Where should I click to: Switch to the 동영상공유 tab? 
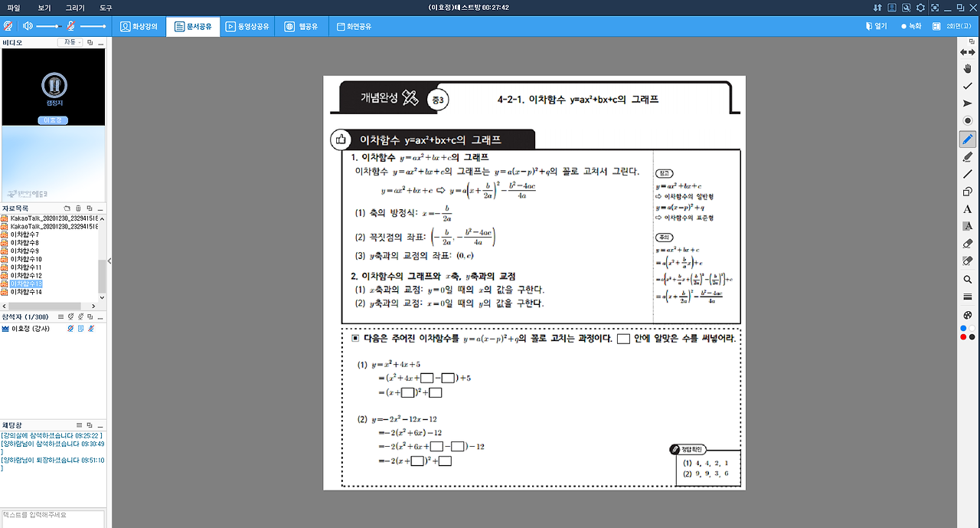click(x=247, y=26)
